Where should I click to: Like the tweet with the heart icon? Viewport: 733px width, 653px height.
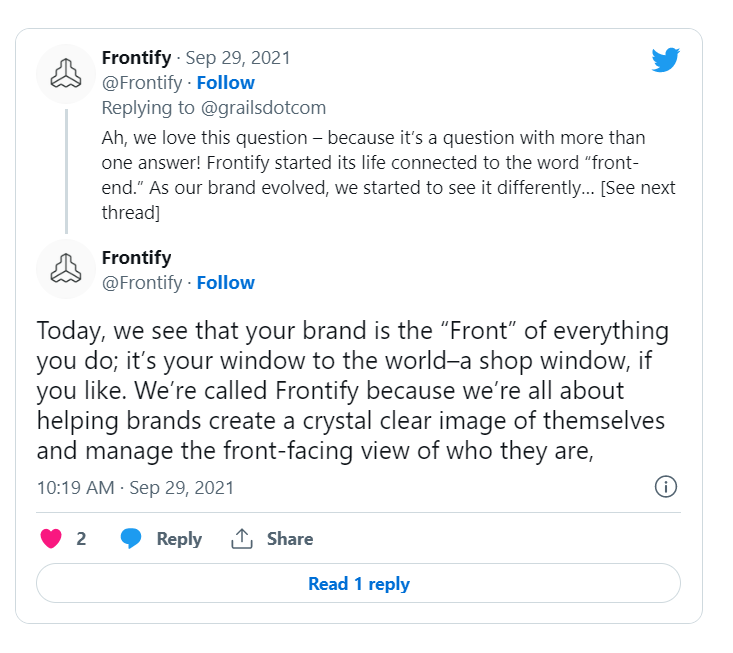[x=51, y=539]
